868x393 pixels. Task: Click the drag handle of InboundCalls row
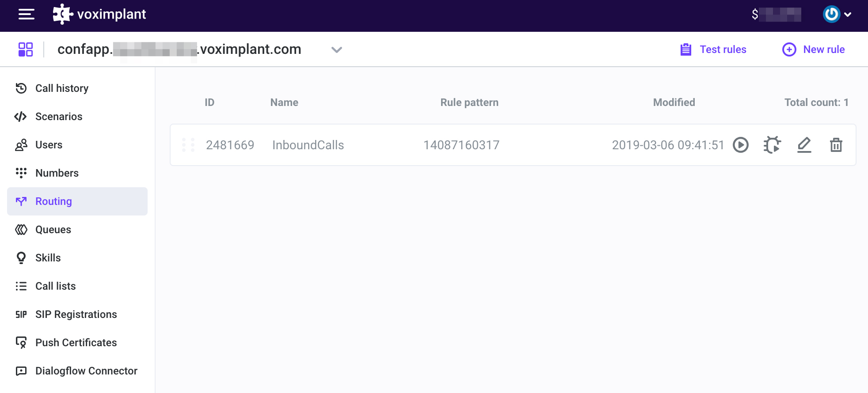(x=188, y=145)
